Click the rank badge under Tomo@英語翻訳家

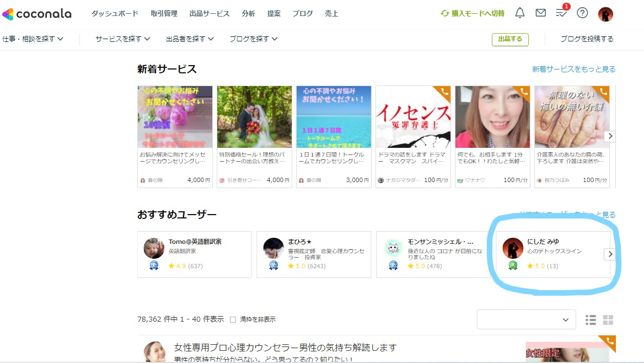point(154,265)
